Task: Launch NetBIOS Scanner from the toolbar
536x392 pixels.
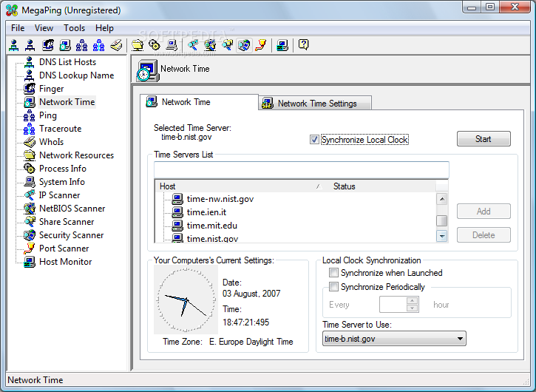Action: [x=210, y=45]
